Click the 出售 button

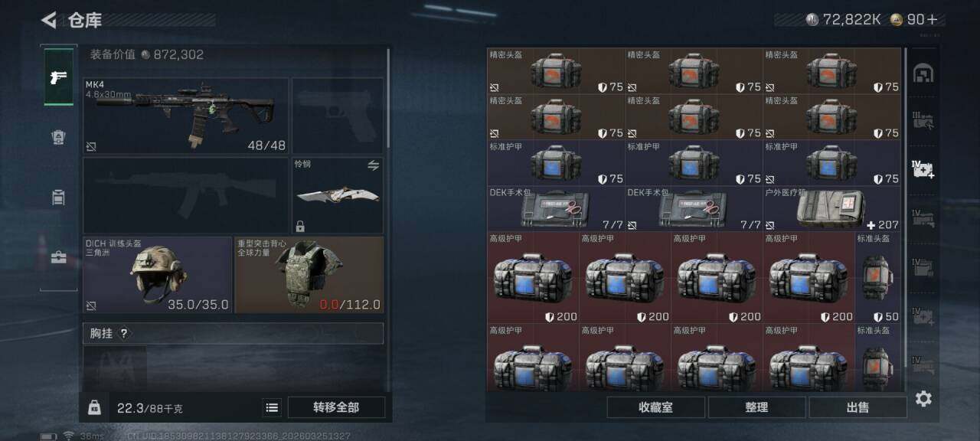pos(857,407)
